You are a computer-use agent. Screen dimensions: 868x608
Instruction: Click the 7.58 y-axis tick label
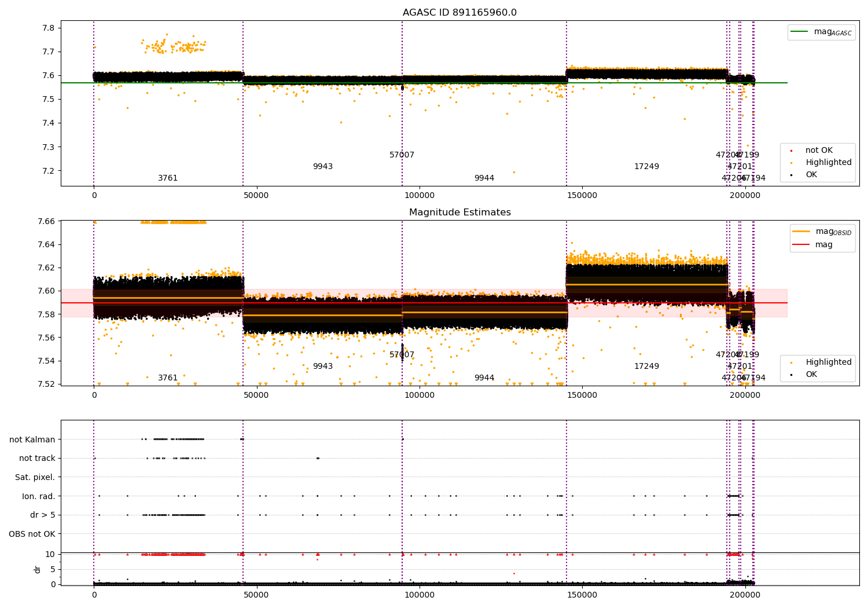pyautogui.click(x=46, y=314)
